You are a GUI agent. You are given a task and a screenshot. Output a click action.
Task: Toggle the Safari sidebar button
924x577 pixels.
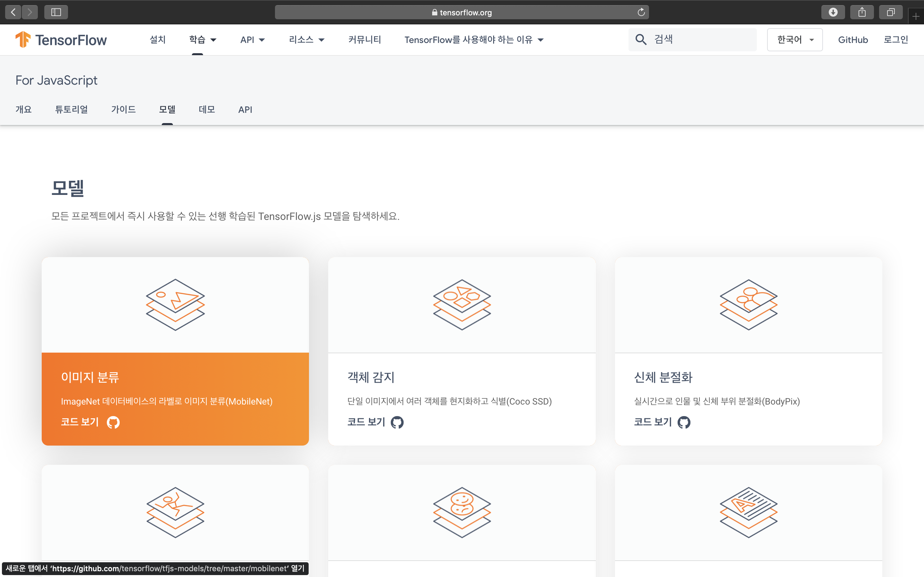pos(56,12)
